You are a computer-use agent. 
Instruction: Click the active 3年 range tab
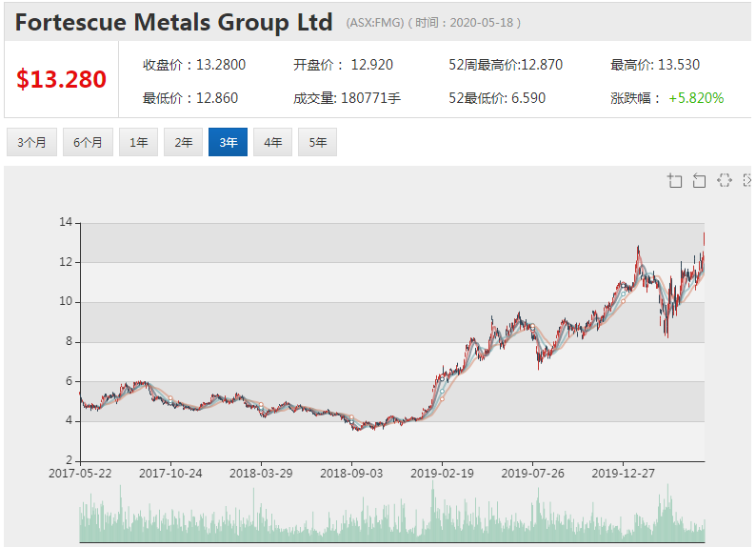coord(229,142)
